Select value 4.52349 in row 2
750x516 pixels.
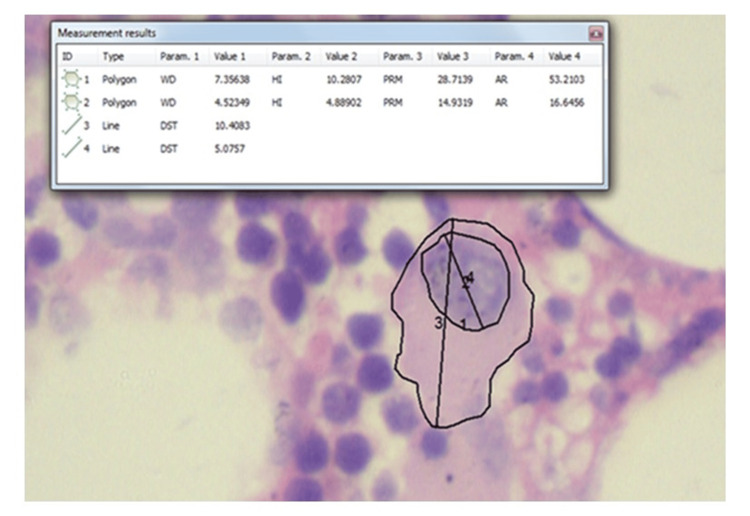point(232,102)
